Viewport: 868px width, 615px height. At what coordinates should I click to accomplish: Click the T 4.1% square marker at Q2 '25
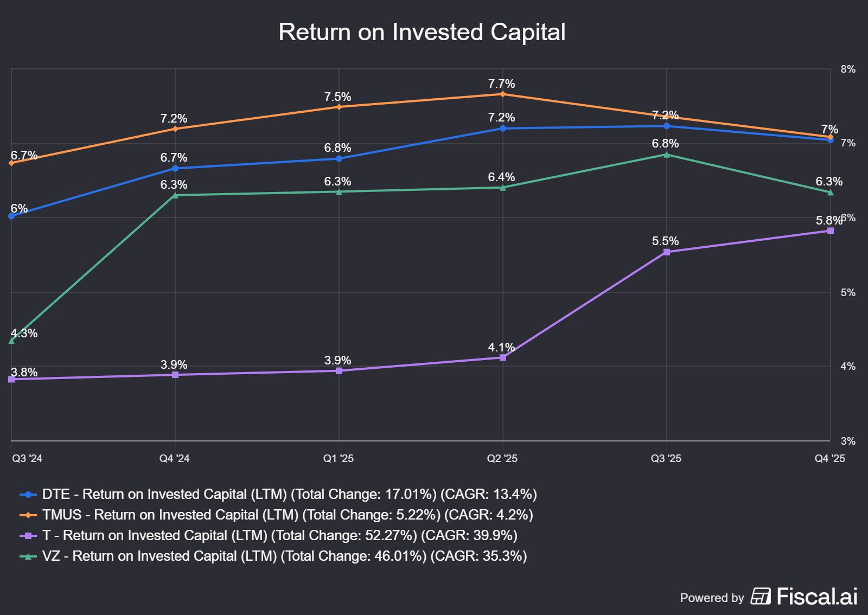(503, 357)
